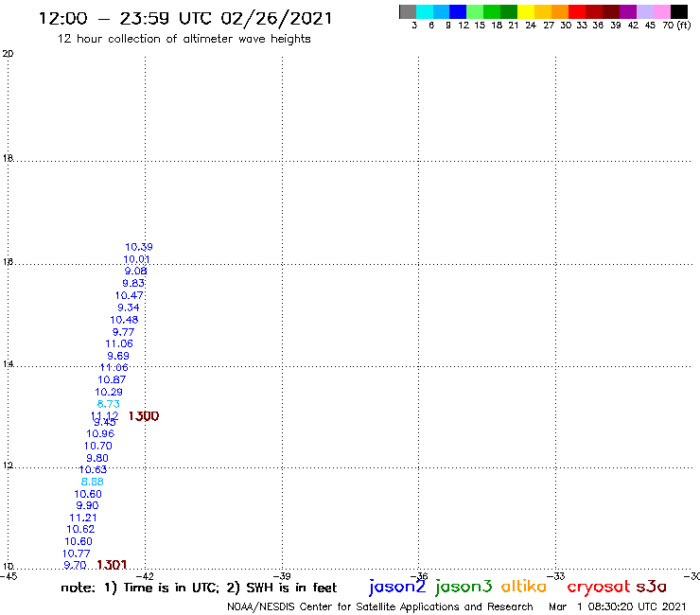Click the wave height value '9.83'

[x=133, y=283]
